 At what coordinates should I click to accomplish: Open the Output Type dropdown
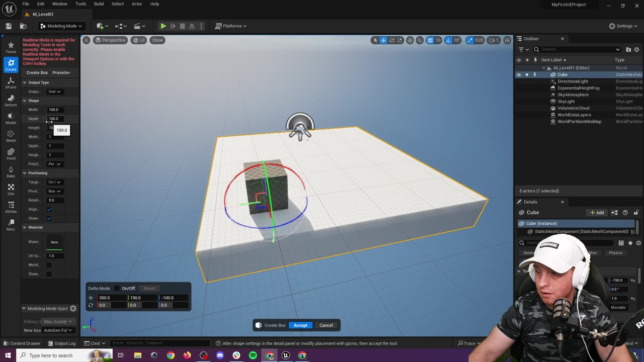[x=54, y=92]
